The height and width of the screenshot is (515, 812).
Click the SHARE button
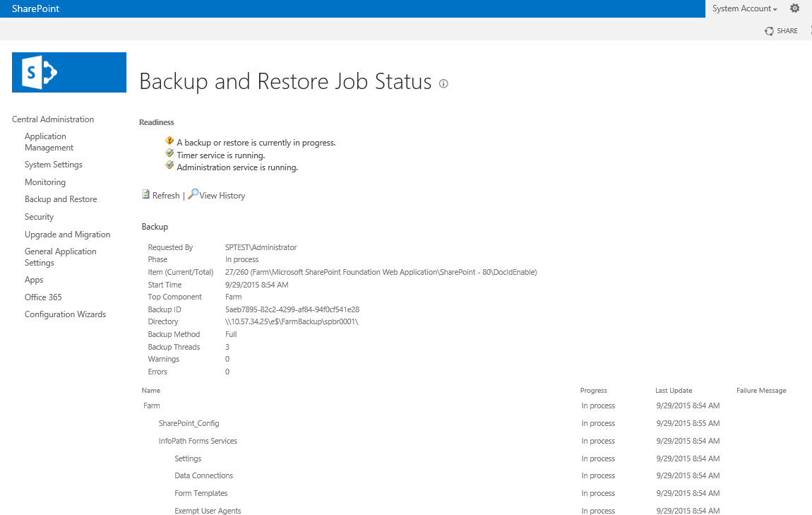(x=787, y=31)
